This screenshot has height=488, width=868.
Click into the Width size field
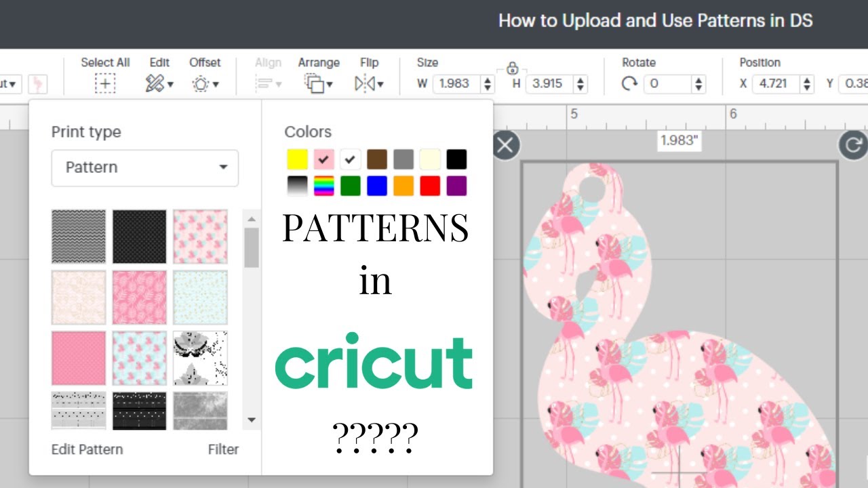coord(455,84)
